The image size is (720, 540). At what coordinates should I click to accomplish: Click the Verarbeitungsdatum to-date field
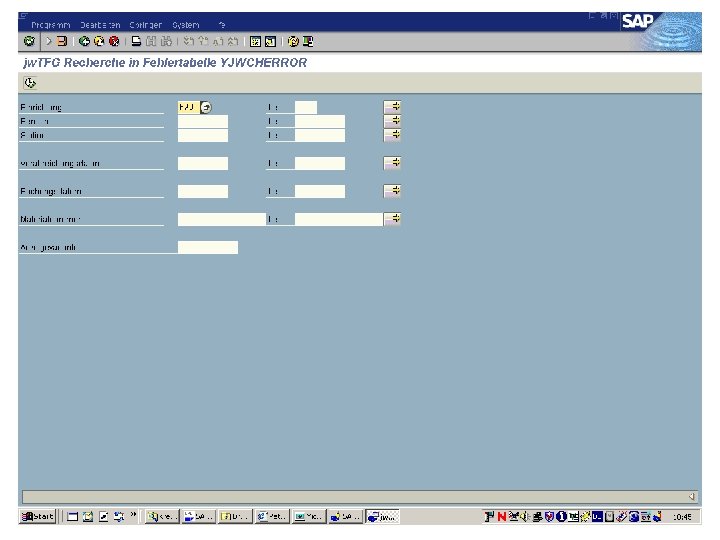coord(320,163)
